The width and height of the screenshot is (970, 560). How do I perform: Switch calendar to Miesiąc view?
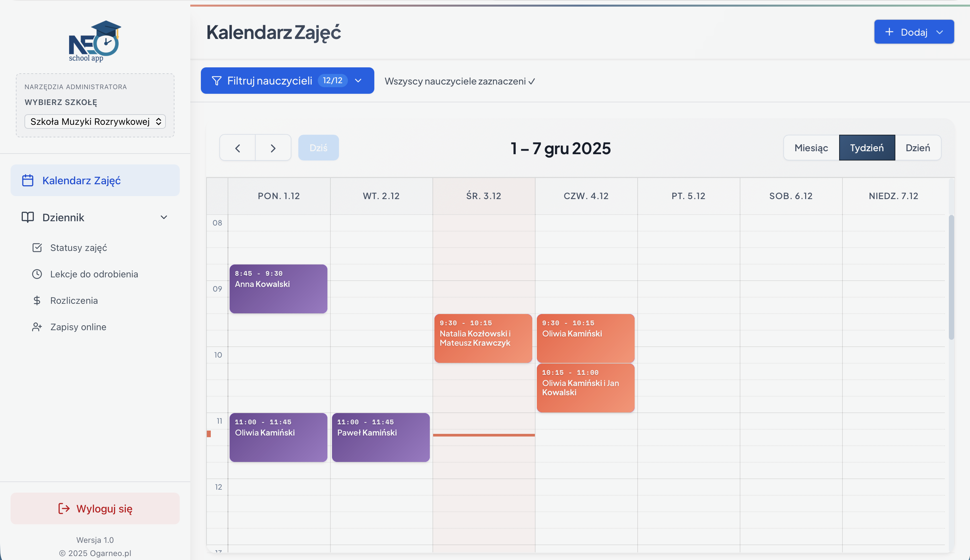[x=811, y=148]
